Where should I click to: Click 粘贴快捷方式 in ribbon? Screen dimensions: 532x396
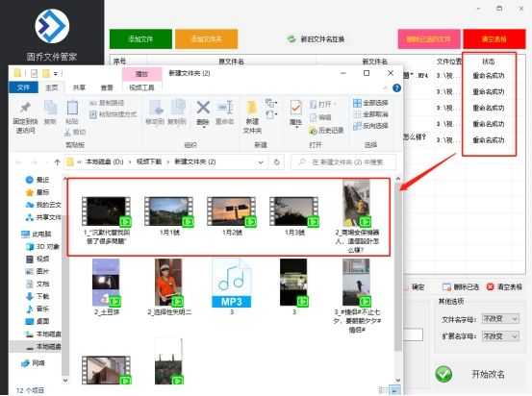pyautogui.click(x=113, y=114)
